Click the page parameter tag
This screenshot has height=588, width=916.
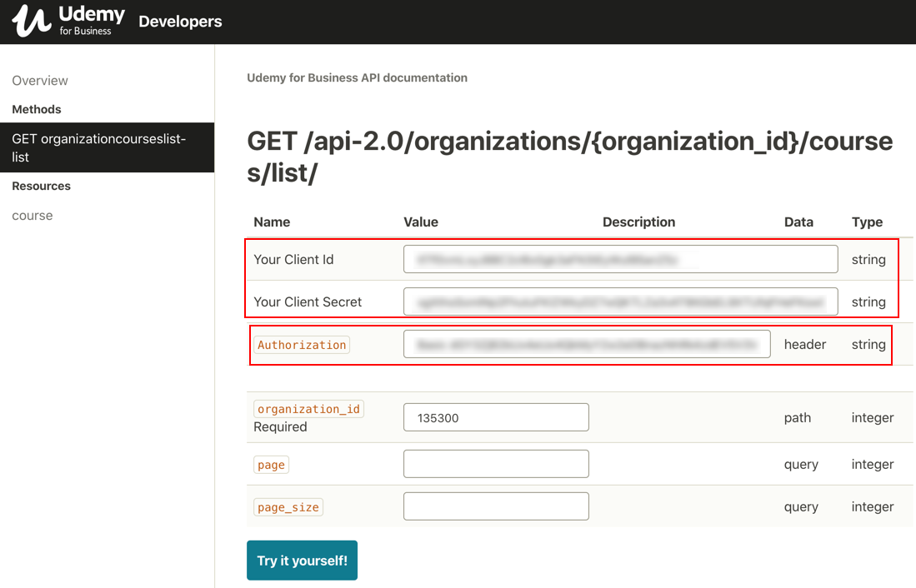pyautogui.click(x=271, y=465)
